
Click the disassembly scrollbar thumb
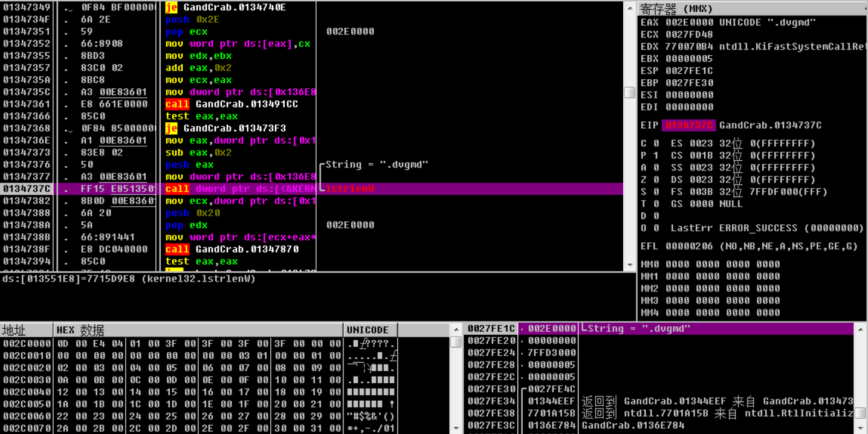click(x=629, y=92)
